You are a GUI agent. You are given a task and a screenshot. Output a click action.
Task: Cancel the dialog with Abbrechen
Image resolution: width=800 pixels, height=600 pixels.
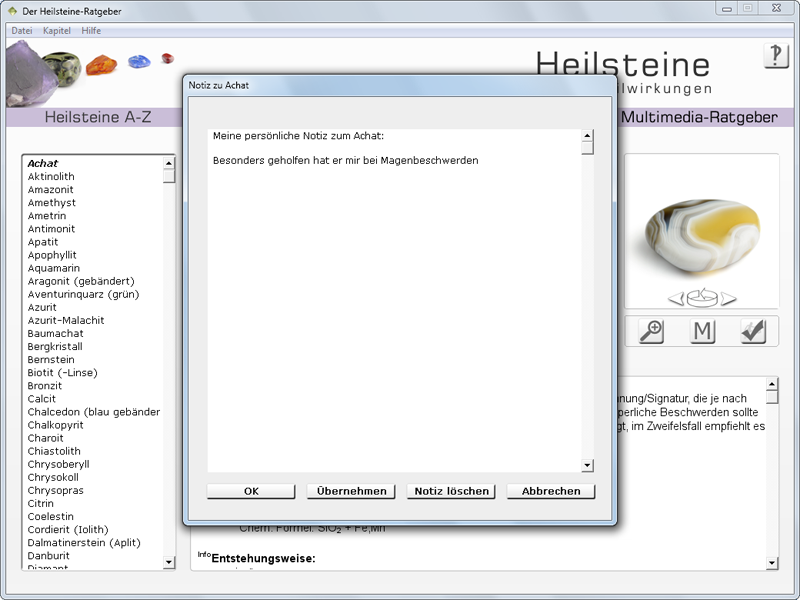(x=551, y=491)
